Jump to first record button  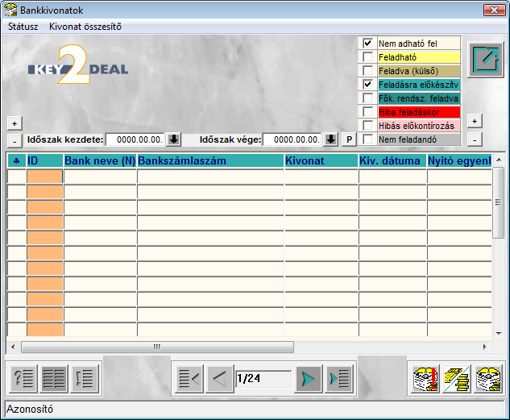tap(189, 379)
